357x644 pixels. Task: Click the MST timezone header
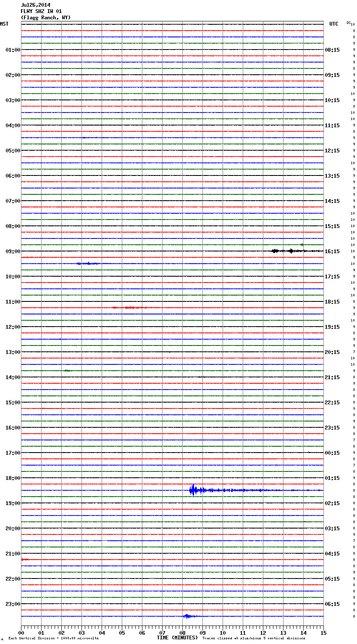pyautogui.click(x=4, y=24)
